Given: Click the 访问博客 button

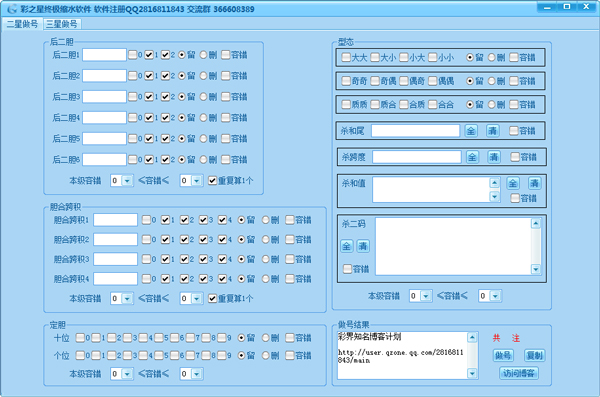Looking at the screenshot, I should [519, 373].
